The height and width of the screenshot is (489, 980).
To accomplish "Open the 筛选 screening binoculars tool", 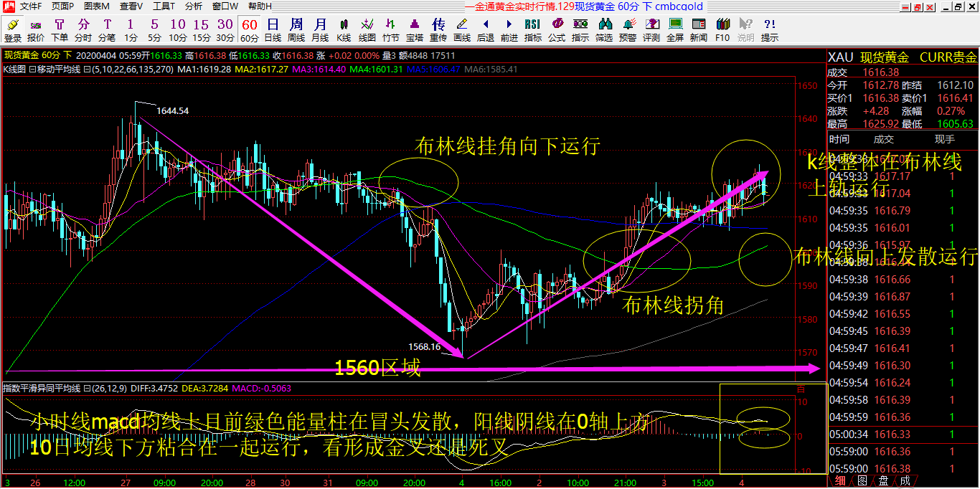I will (604, 30).
